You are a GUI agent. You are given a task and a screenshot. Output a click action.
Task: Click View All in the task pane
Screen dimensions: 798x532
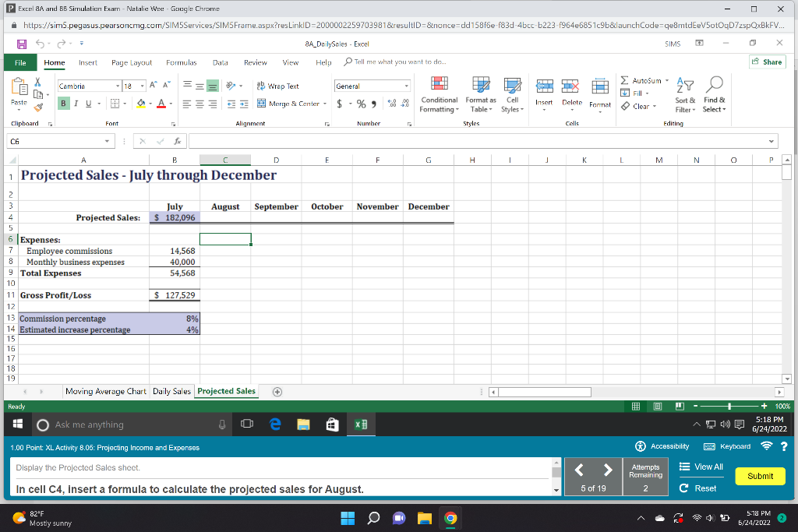coord(701,467)
